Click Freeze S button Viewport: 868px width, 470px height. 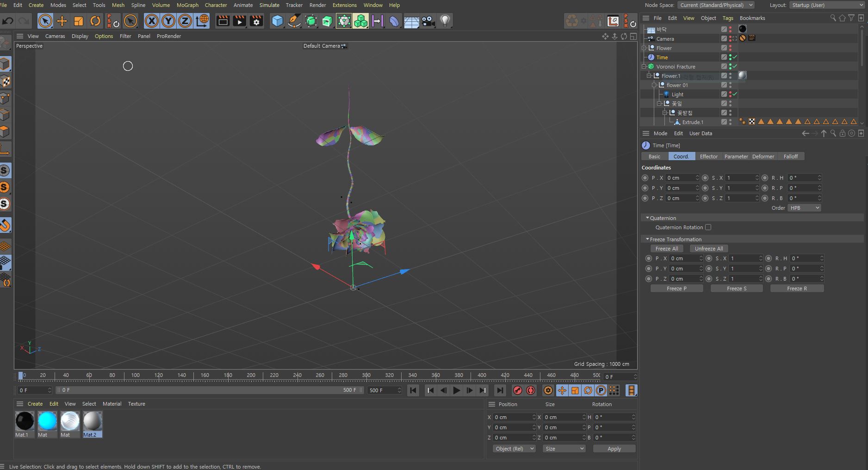[x=737, y=288]
